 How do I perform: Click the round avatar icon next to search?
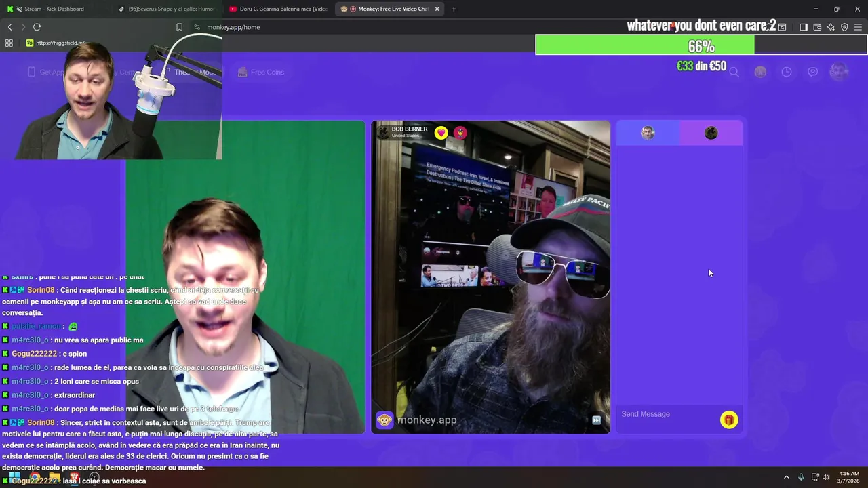click(760, 72)
